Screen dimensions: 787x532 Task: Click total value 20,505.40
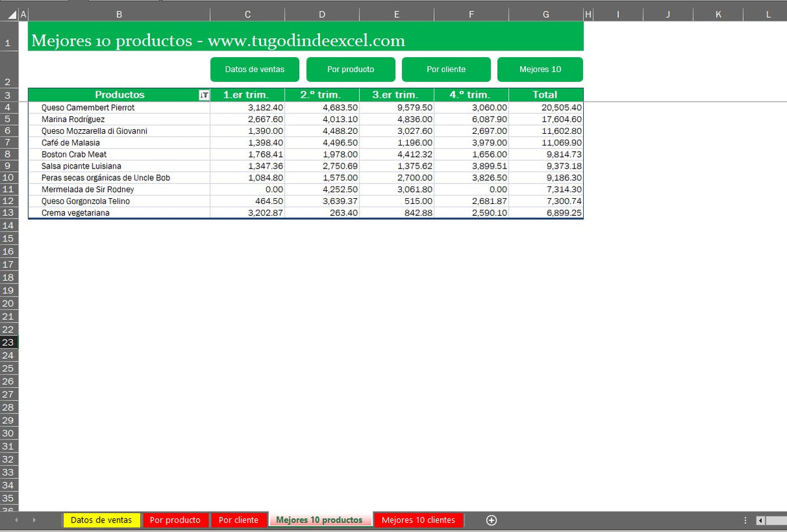pos(546,108)
